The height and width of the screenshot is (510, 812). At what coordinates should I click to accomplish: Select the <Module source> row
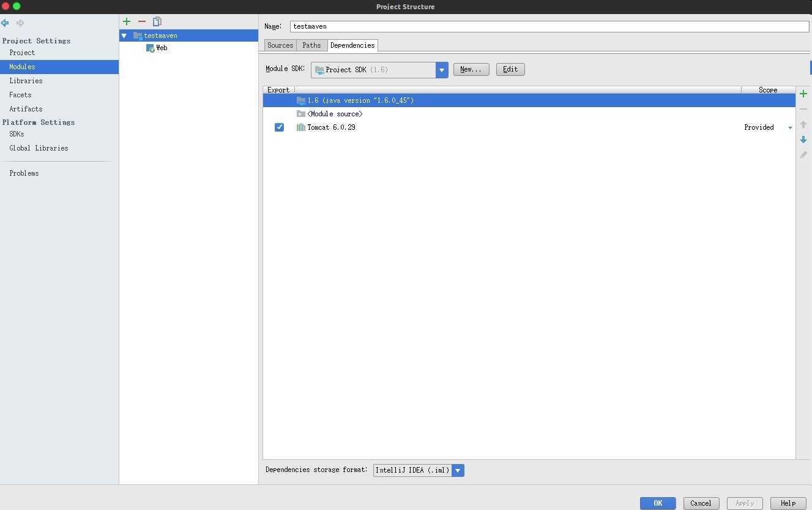coord(529,114)
